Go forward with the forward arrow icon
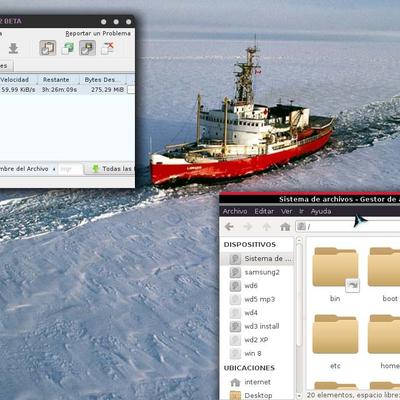The height and width of the screenshot is (400, 400). click(248, 227)
